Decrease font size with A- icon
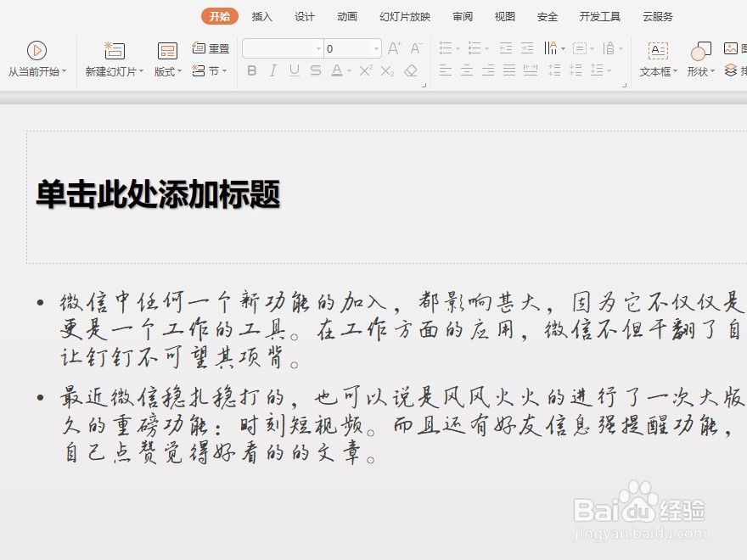Screen dimensions: 747x560 tap(416, 48)
